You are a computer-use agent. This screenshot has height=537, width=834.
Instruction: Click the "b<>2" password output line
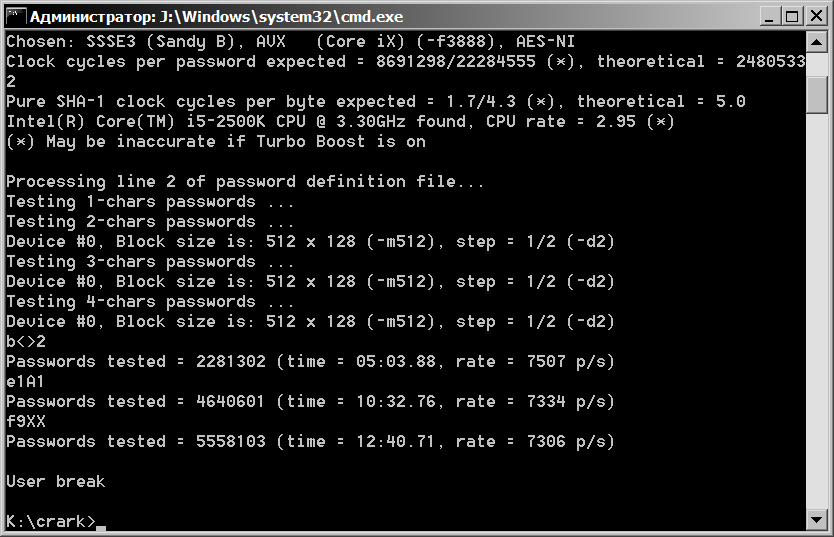[x=25, y=341]
